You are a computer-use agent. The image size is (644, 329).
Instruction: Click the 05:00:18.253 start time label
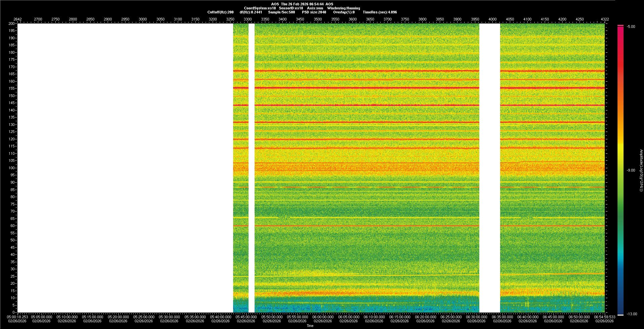pyautogui.click(x=17, y=317)
